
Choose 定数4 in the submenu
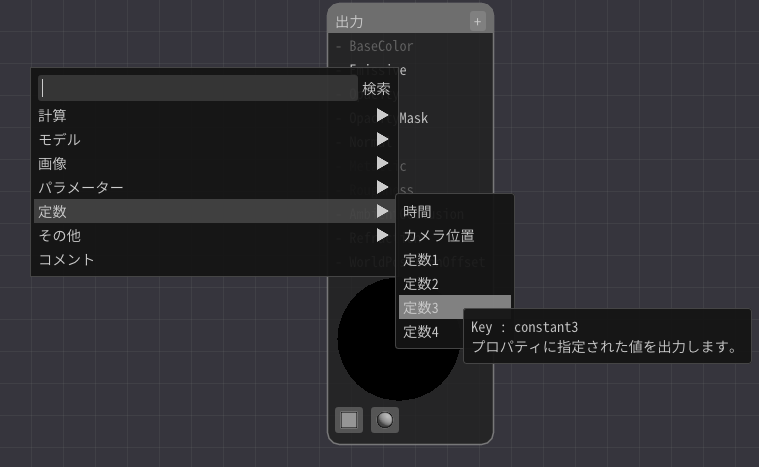421,332
